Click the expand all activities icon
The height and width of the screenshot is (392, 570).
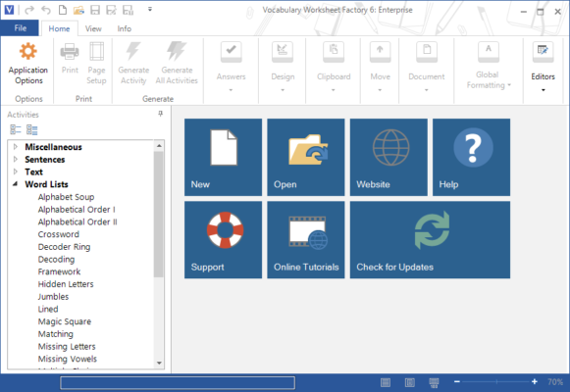(x=32, y=129)
